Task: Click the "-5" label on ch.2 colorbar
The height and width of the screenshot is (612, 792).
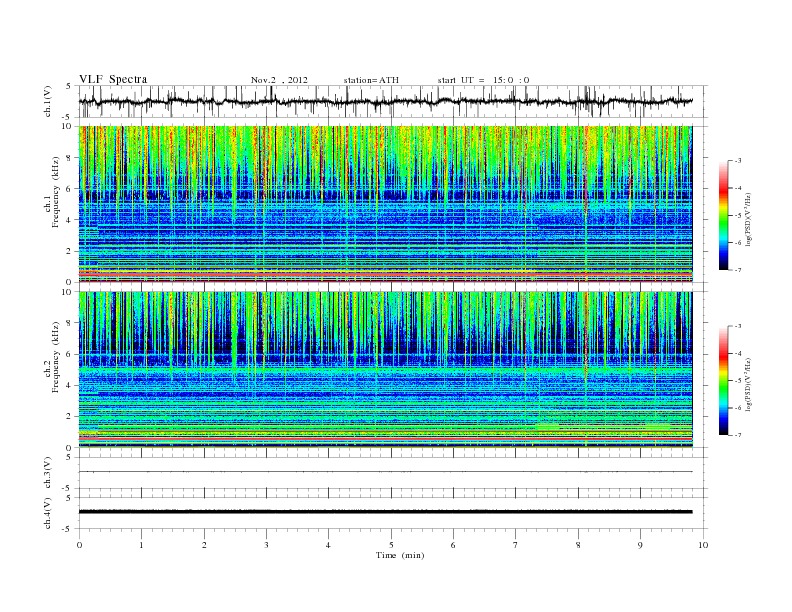Action: (738, 381)
